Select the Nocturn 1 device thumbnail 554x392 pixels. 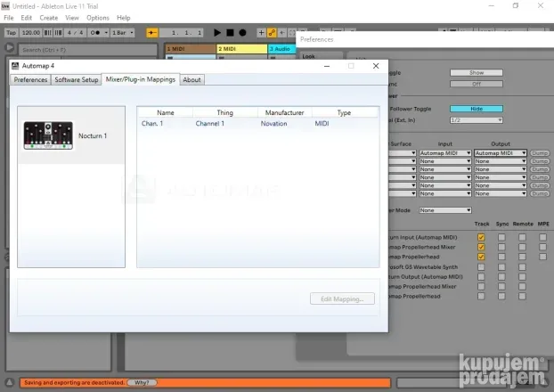coord(48,135)
